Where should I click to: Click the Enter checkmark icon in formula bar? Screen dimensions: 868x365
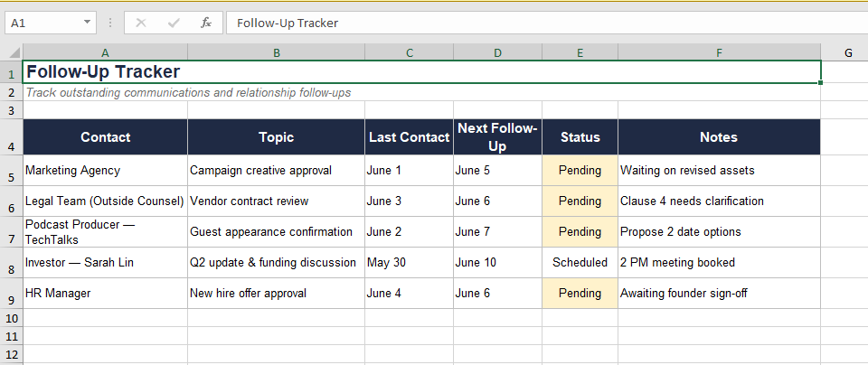point(174,23)
